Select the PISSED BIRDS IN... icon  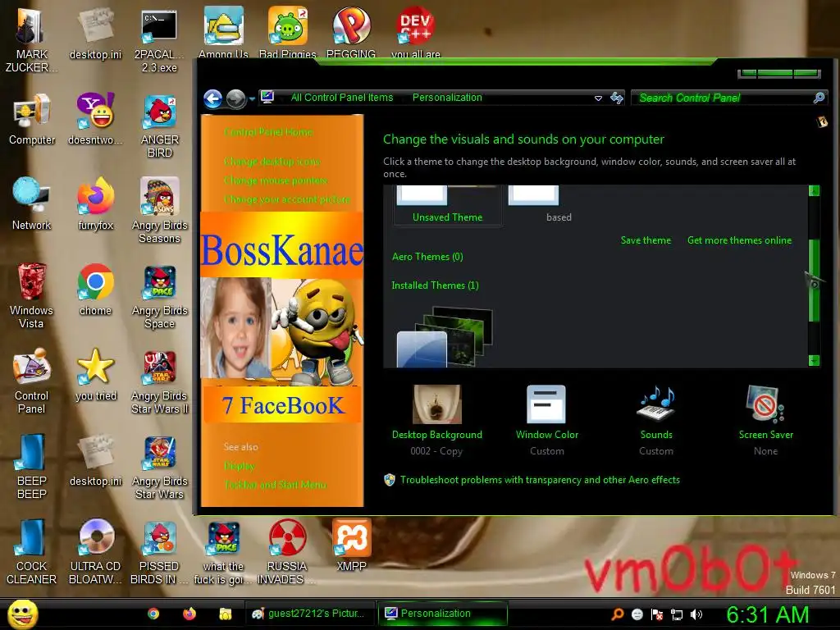tap(160, 552)
